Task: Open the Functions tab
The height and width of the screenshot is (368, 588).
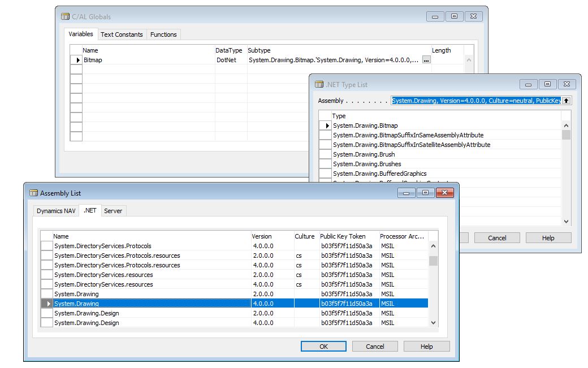Action: click(163, 34)
